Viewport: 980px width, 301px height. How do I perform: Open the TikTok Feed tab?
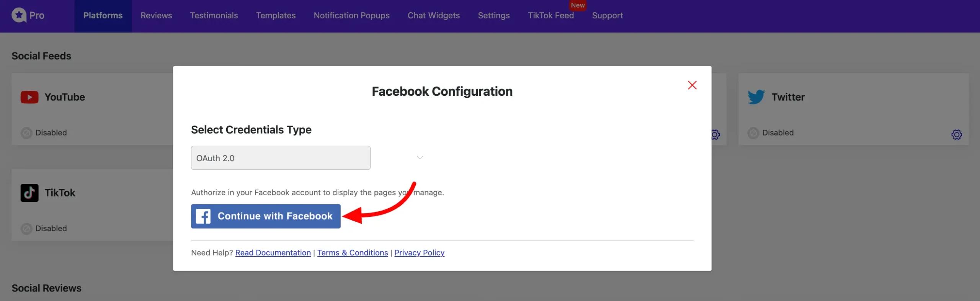[x=550, y=16]
